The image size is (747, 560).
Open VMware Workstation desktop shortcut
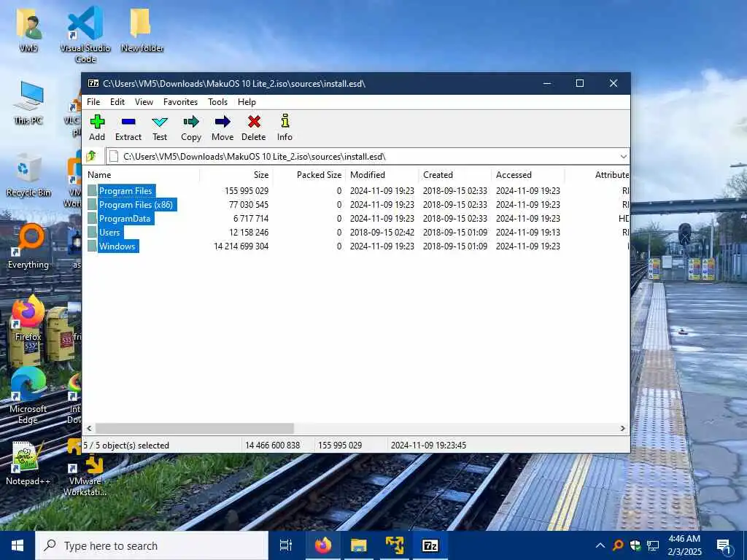(85, 468)
